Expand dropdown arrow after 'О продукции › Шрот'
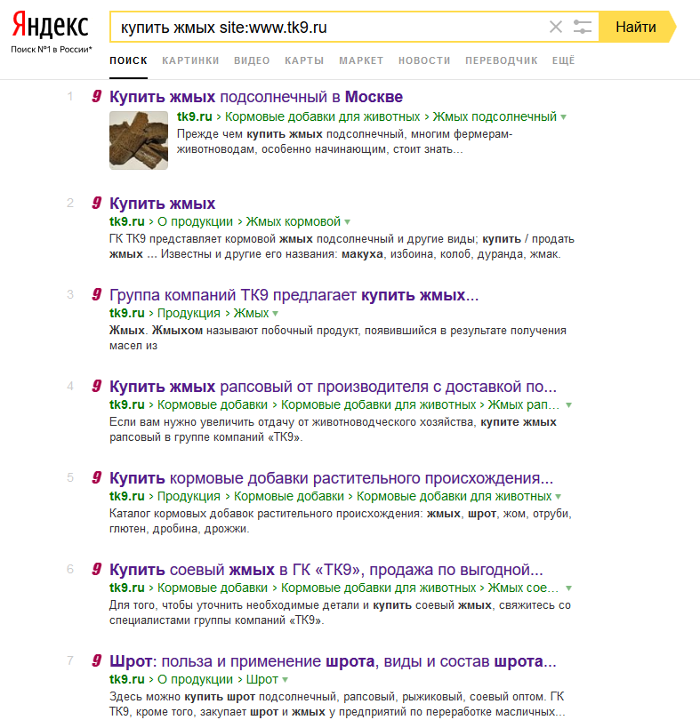Image resolution: width=700 pixels, height=728 pixels. coord(286,680)
